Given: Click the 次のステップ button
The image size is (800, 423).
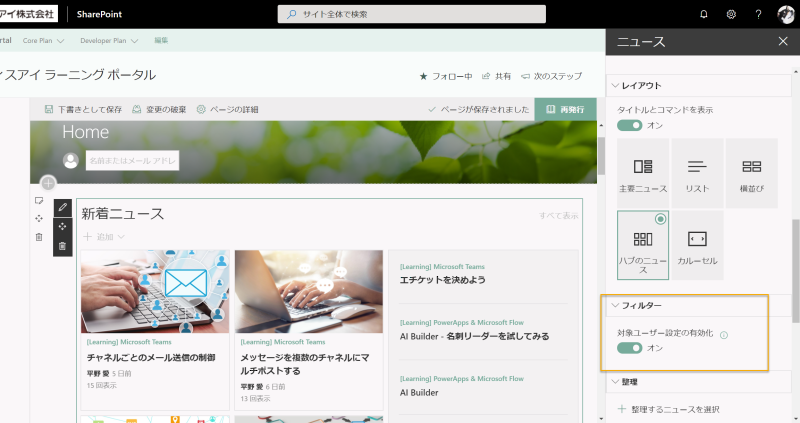Looking at the screenshot, I should (552, 76).
